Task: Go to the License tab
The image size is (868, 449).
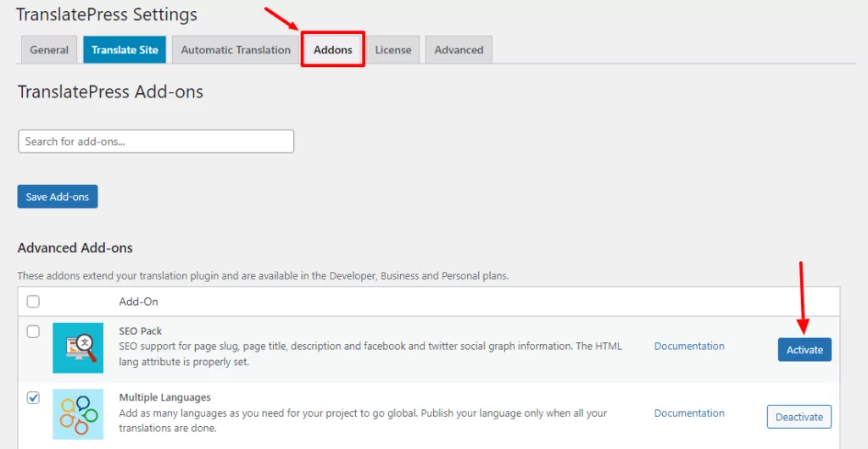Action: point(393,50)
